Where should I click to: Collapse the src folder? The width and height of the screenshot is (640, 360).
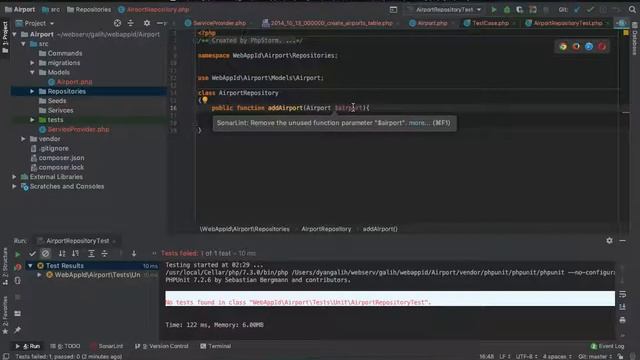(24, 44)
